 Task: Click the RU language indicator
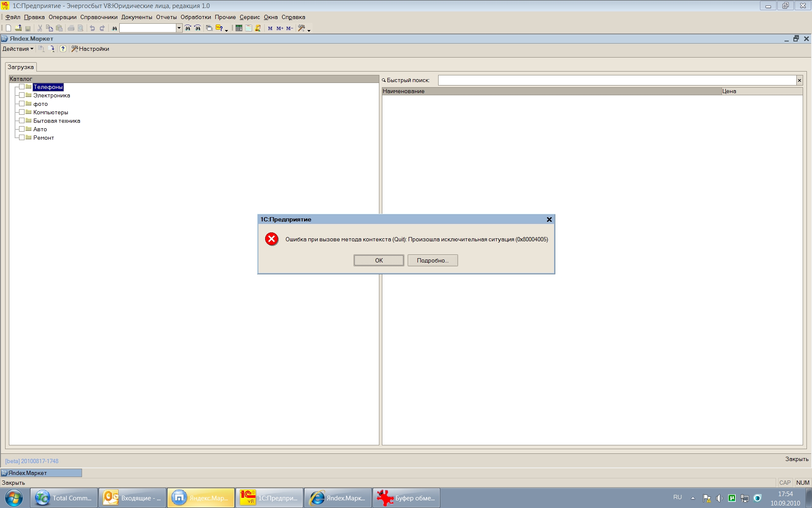pos(678,497)
